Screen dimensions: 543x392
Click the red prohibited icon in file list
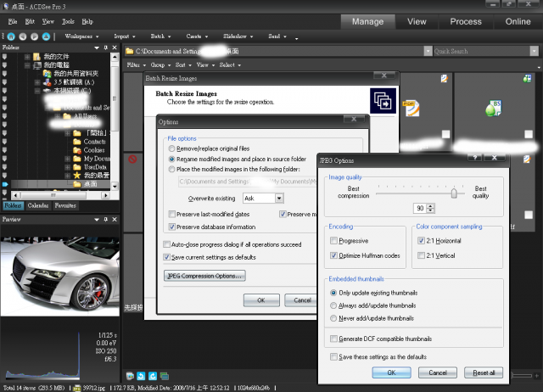(132, 160)
